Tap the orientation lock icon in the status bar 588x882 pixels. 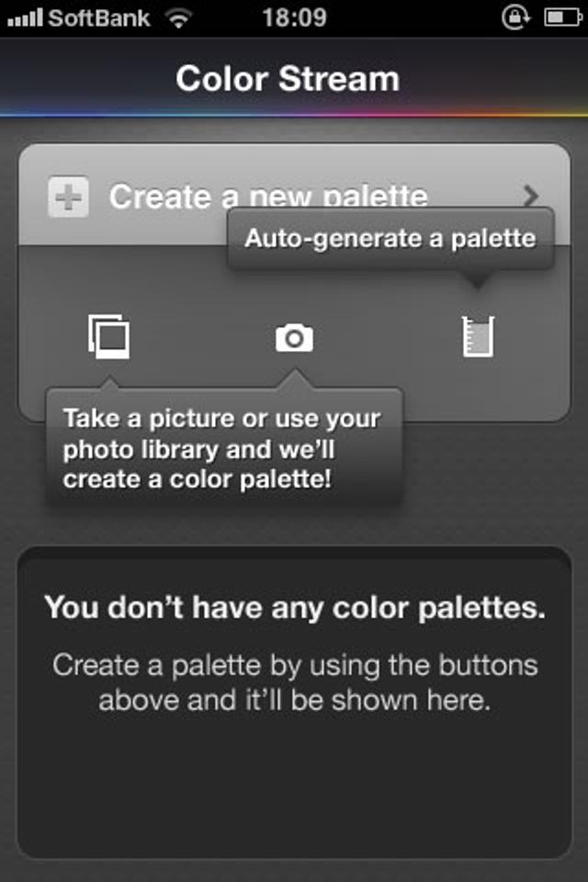coord(515,17)
